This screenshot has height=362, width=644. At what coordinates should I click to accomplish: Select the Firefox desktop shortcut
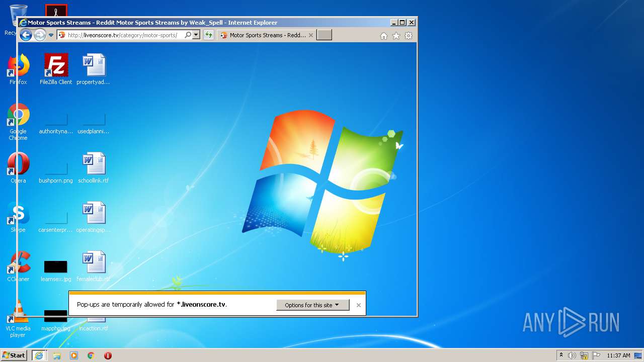click(x=18, y=70)
